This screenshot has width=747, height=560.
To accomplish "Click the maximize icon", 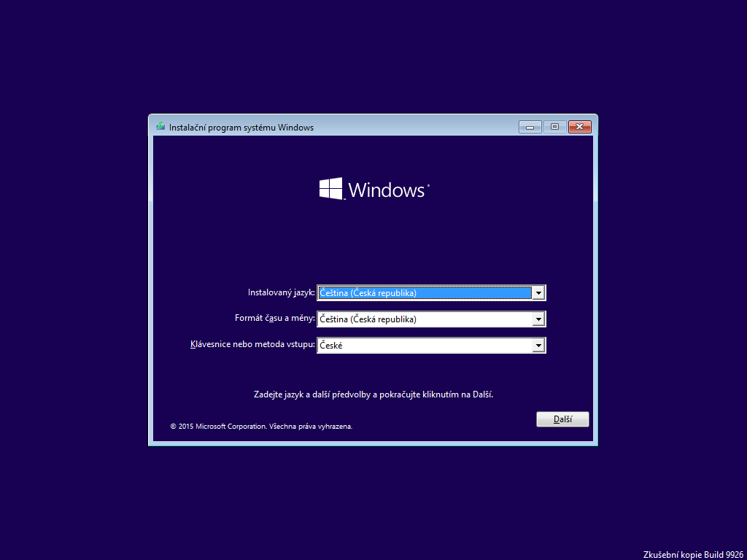I will (554, 126).
